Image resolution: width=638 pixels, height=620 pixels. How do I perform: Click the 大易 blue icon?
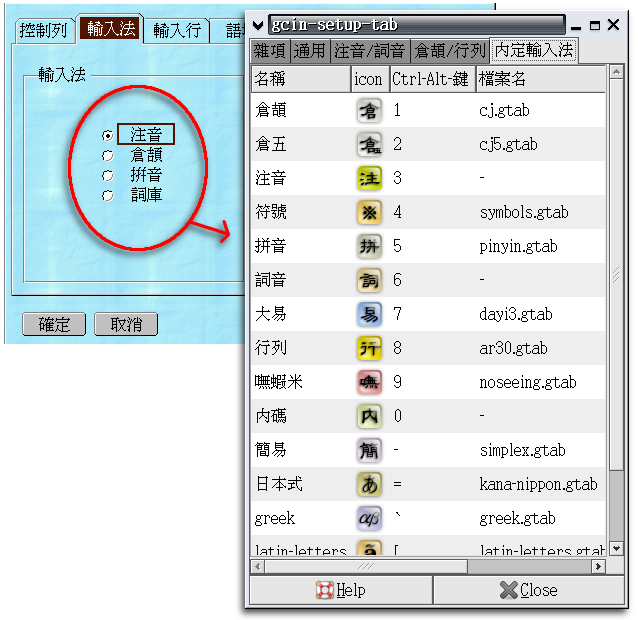(369, 314)
